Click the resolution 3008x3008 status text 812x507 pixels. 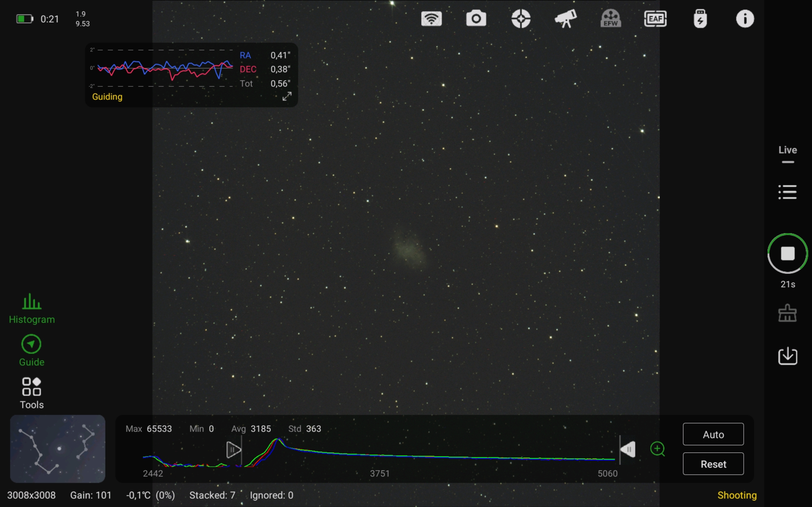31,495
